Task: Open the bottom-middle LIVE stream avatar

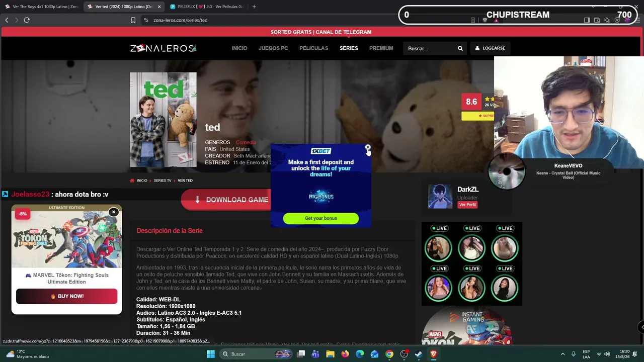Action: click(471, 288)
